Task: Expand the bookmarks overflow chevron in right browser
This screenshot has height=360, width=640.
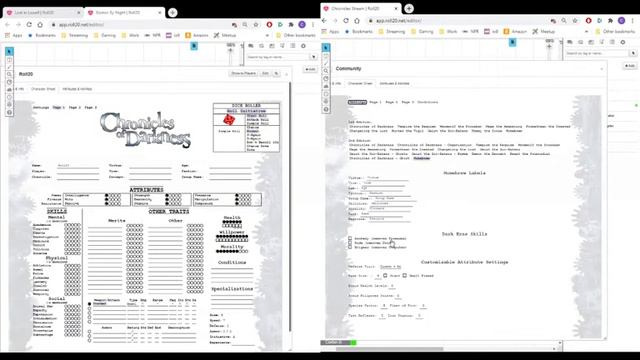Action: click(x=587, y=31)
